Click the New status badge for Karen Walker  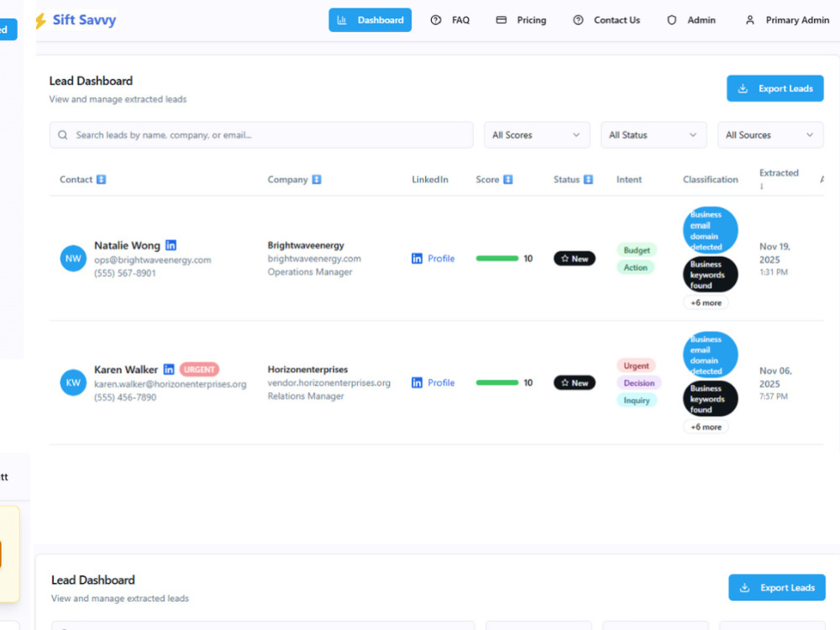[x=575, y=382]
